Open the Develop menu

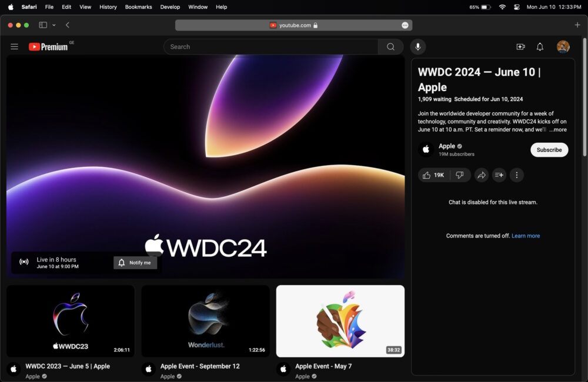tap(170, 7)
